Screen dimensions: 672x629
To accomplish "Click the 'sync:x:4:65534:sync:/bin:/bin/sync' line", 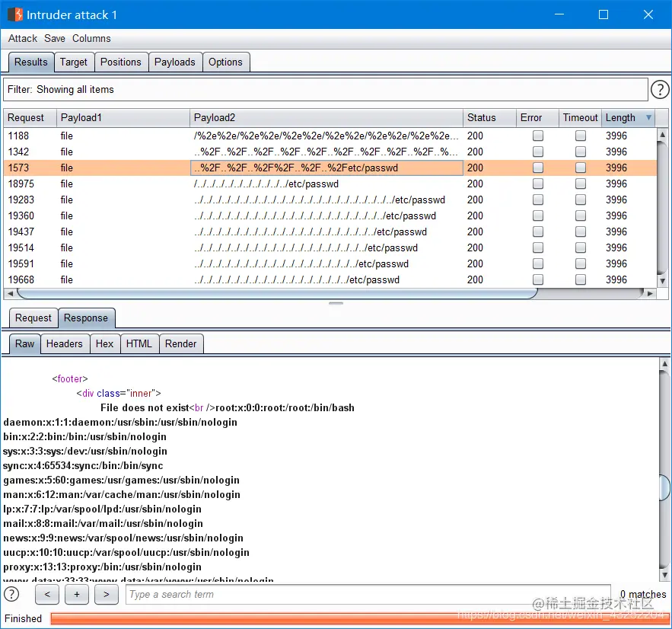I will pos(83,465).
